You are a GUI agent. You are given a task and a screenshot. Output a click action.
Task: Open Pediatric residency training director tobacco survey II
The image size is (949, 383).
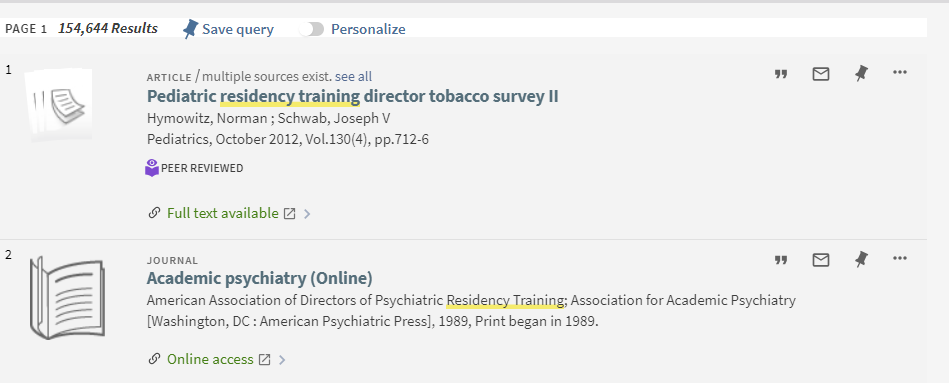352,96
